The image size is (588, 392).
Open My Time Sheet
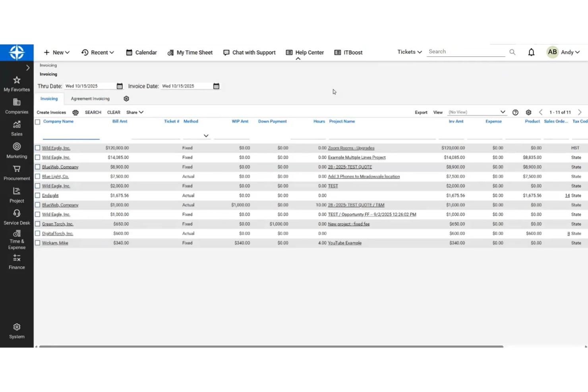click(190, 52)
